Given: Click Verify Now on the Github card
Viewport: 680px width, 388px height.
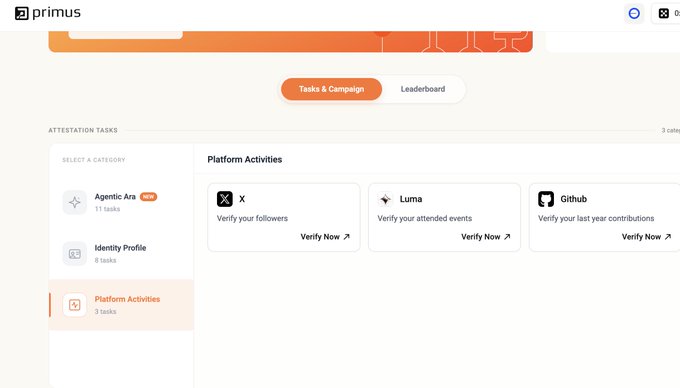Looking at the screenshot, I should (x=646, y=237).
